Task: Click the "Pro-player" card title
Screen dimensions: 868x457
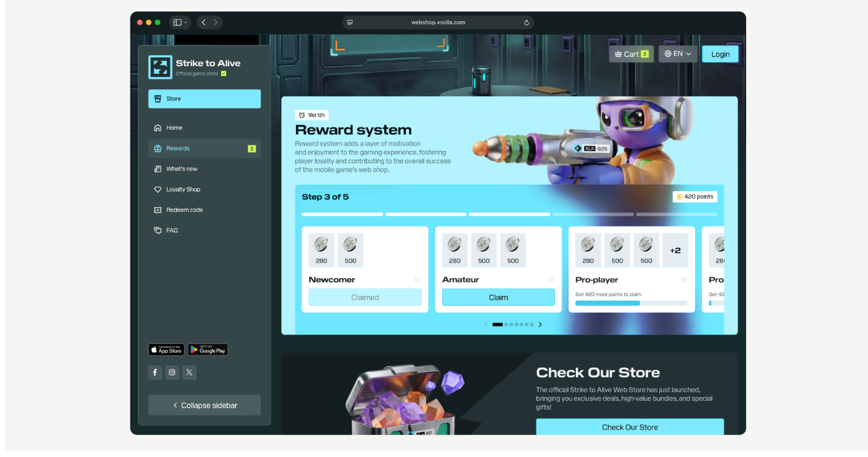Action: tap(597, 280)
